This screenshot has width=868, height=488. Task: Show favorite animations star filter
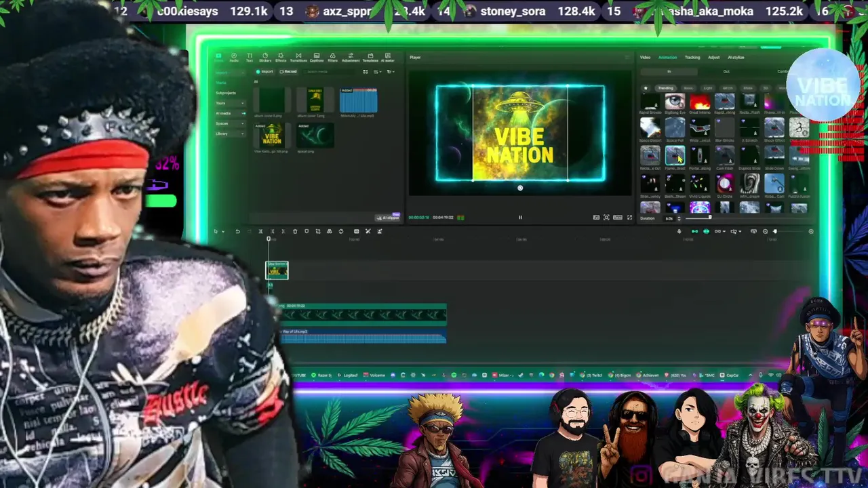pos(646,88)
